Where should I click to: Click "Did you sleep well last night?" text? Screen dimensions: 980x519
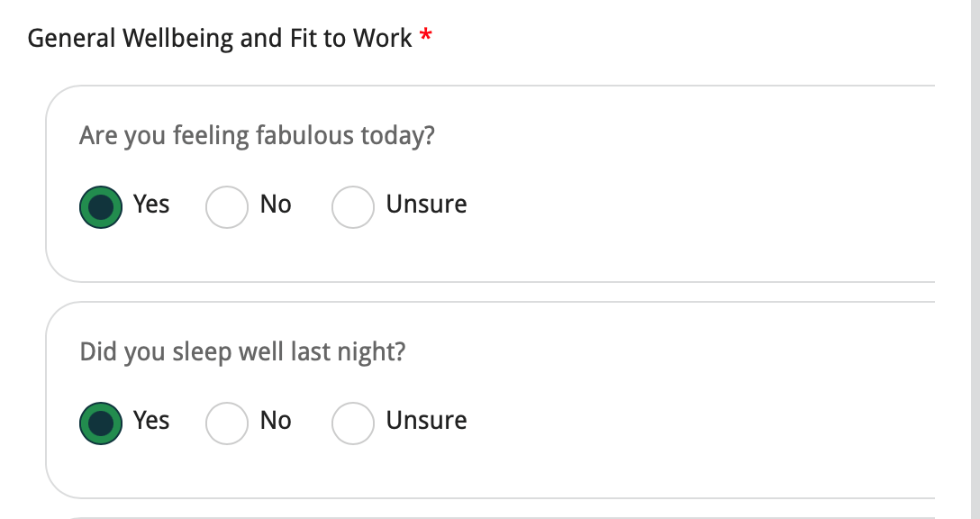click(x=242, y=351)
